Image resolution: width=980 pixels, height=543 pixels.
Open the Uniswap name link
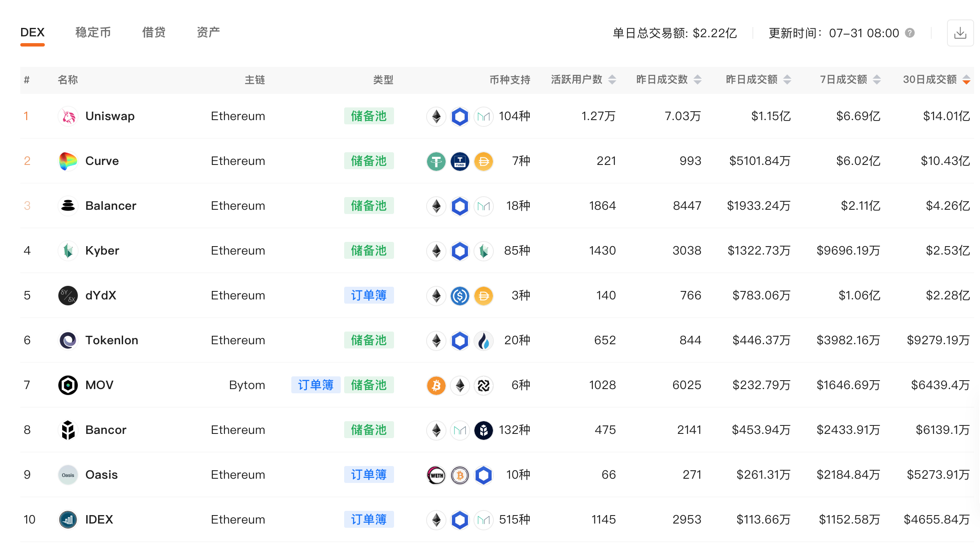(110, 116)
